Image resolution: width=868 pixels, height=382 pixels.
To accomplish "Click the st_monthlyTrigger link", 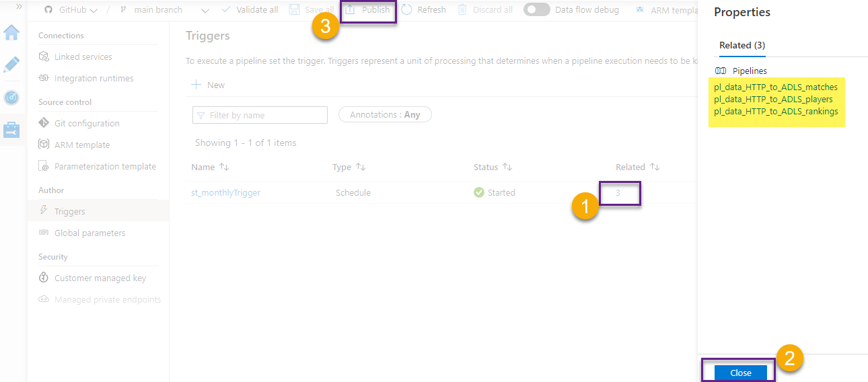I will [225, 193].
